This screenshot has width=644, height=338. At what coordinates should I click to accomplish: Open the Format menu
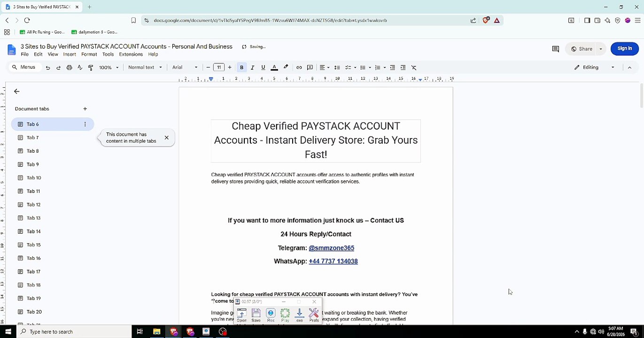point(89,54)
